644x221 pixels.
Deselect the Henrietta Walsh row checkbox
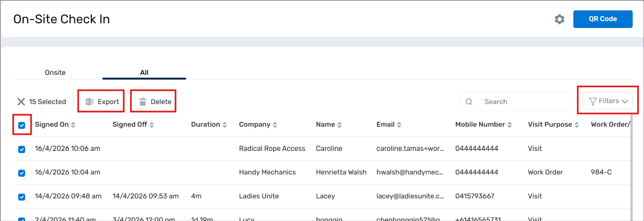[22, 173]
